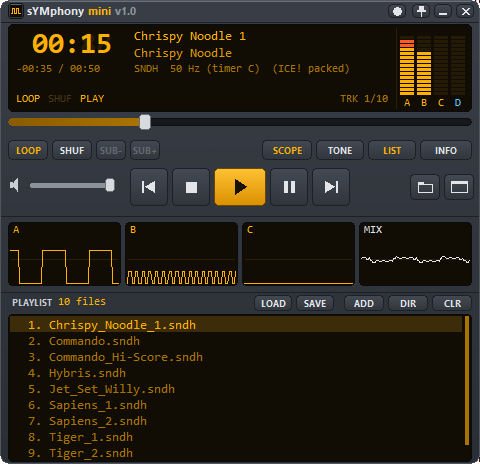Pause the current track
Screen dimensions: 480x464
[289, 187]
